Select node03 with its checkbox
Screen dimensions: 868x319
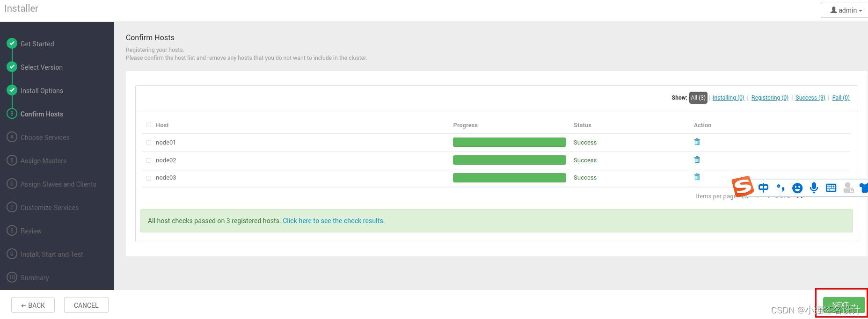(x=149, y=178)
